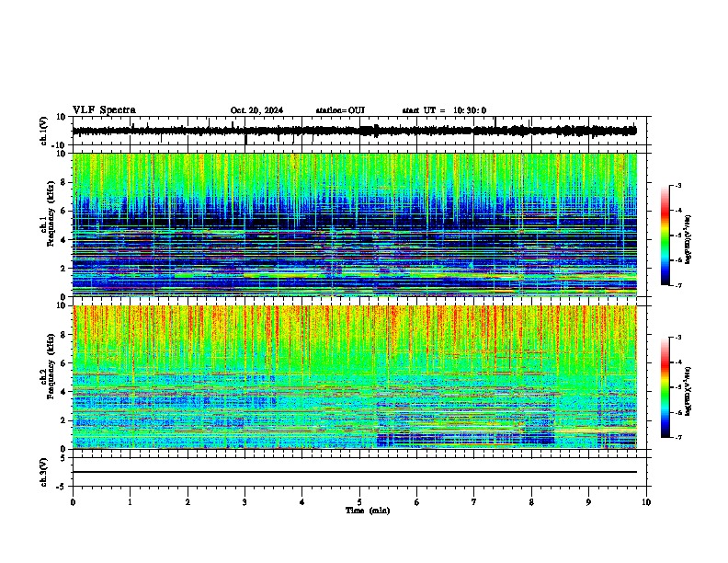Click the "-3" tick on ch.2 color bar
This screenshot has width=728, height=563.
tap(677, 338)
